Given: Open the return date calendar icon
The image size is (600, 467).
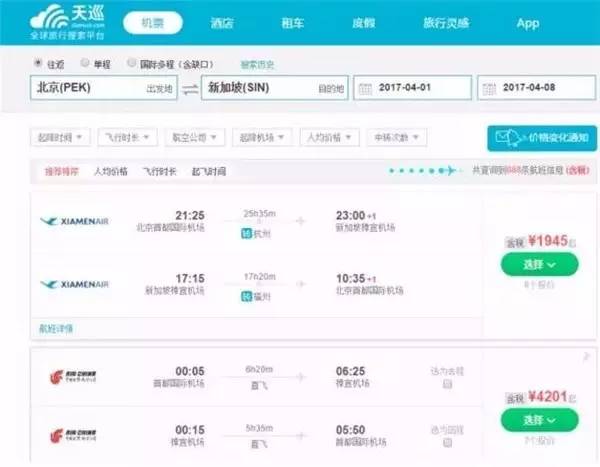Looking at the screenshot, I should (490, 88).
